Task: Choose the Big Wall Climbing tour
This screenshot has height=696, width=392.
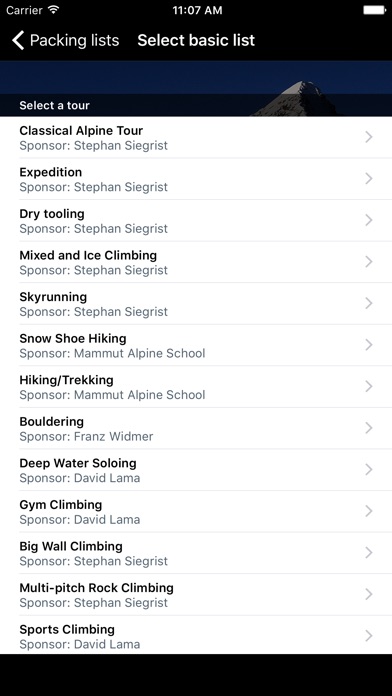Action: [196, 553]
